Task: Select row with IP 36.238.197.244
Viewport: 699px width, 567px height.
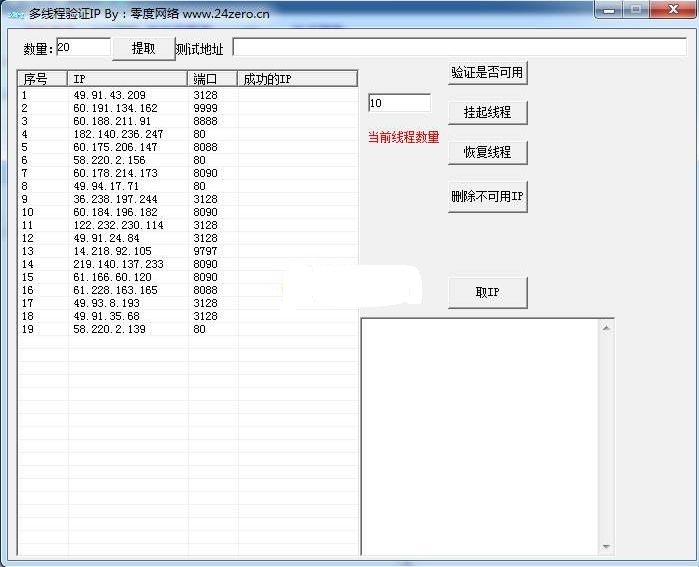Action: 188,199
